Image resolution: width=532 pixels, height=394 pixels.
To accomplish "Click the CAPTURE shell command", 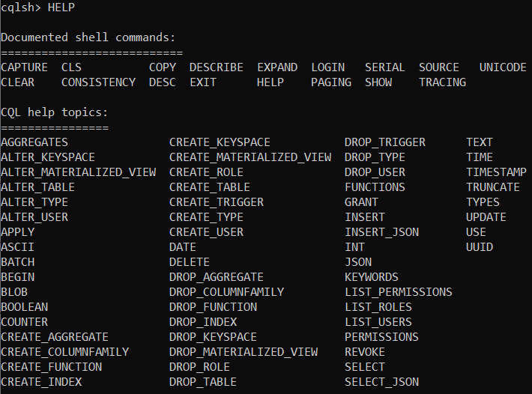I will (24, 67).
